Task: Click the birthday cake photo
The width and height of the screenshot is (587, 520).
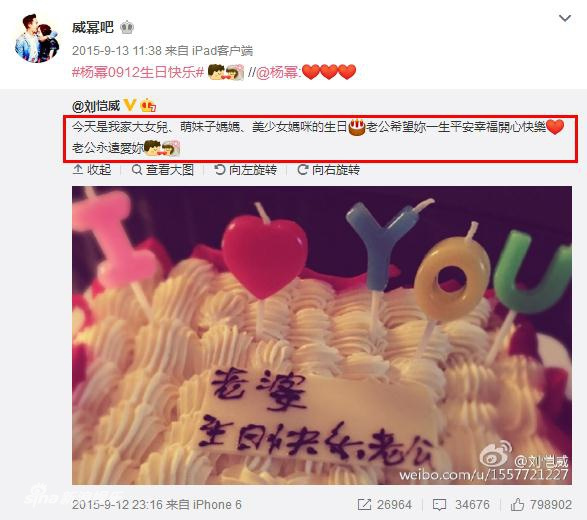Action: pos(322,335)
